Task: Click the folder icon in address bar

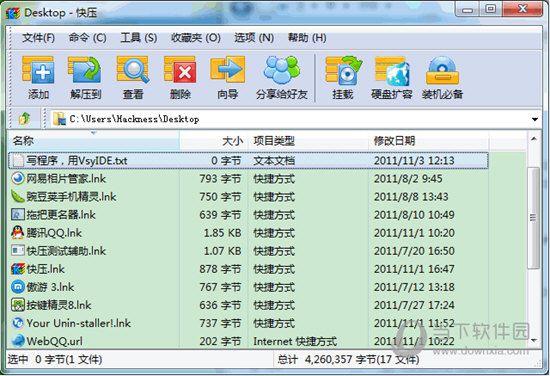Action: point(59,119)
